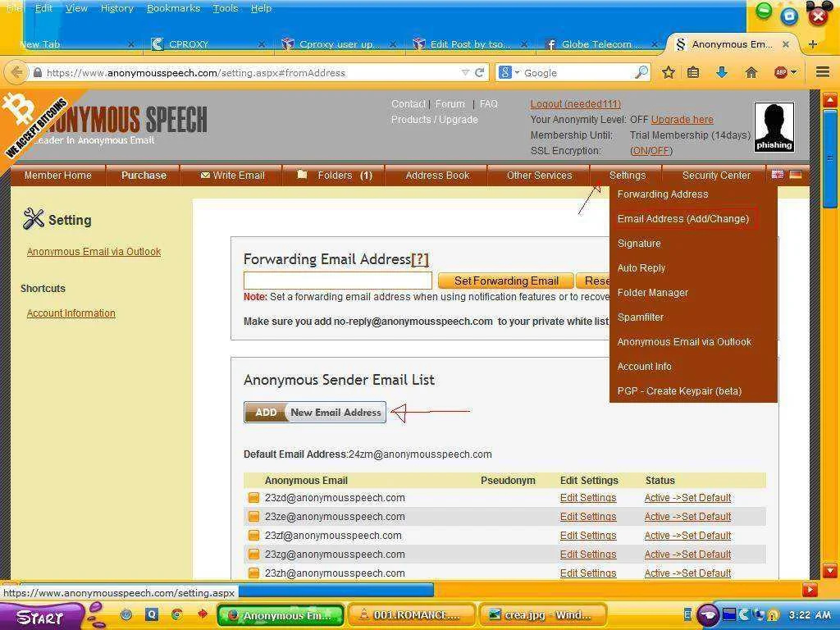The width and height of the screenshot is (840, 630).
Task: Click the Upgrade here link
Action: tap(682, 120)
